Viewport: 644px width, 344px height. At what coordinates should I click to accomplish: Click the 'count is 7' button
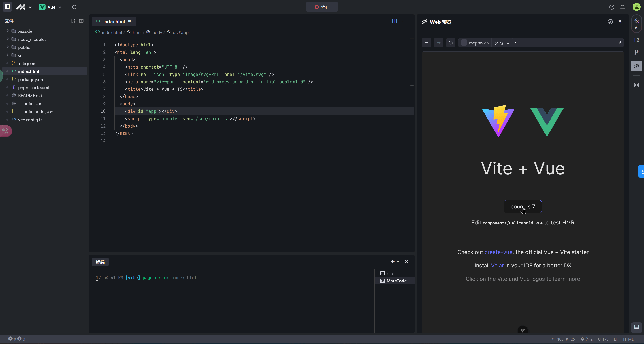click(x=523, y=207)
